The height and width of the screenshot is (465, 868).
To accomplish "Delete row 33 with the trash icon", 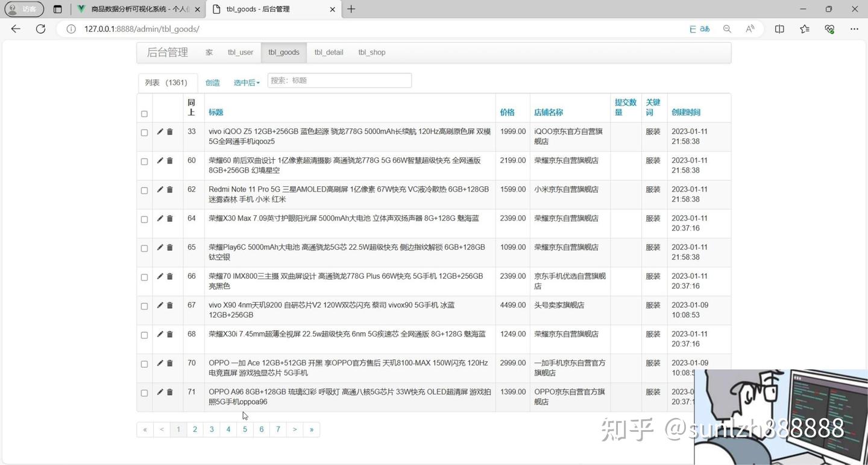I will 170,131.
